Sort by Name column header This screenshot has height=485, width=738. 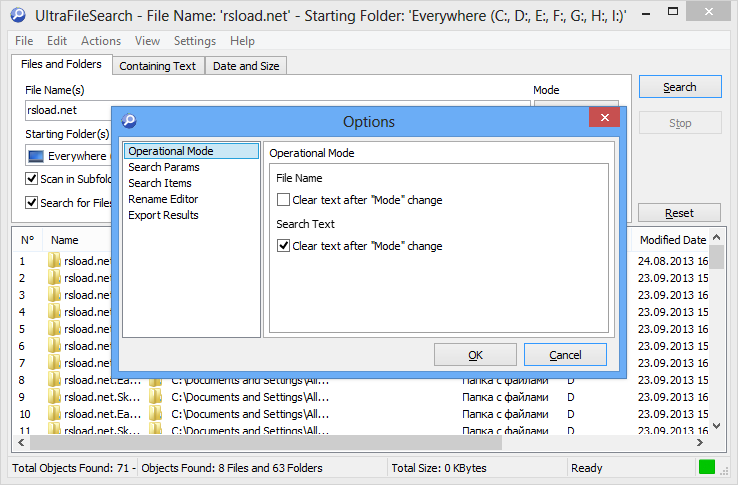[64, 240]
